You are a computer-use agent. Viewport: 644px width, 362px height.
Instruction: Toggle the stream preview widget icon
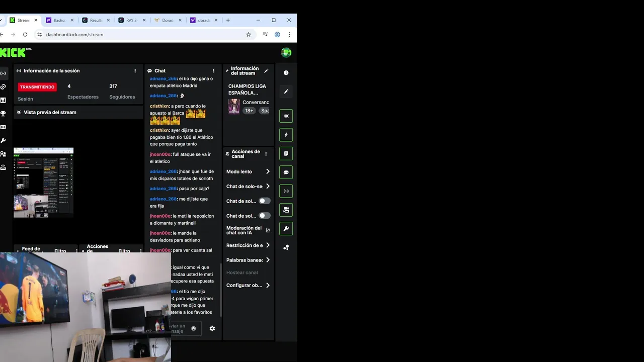coord(286,116)
